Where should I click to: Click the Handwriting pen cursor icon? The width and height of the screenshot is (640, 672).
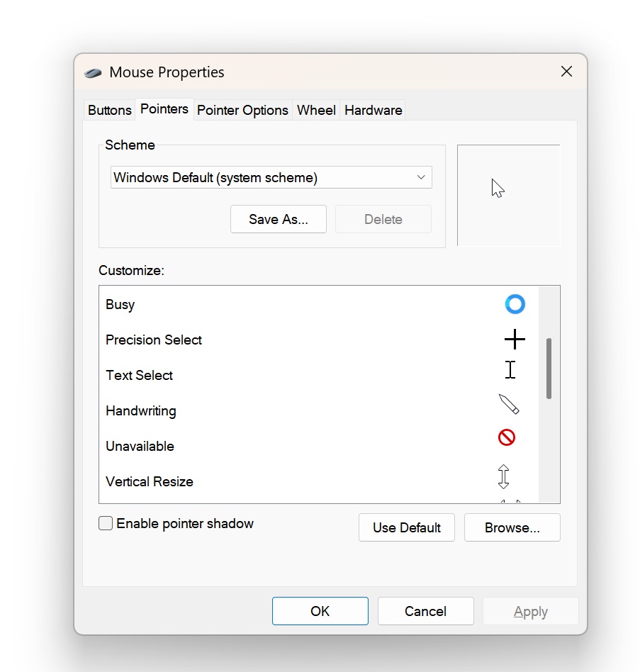point(509,404)
